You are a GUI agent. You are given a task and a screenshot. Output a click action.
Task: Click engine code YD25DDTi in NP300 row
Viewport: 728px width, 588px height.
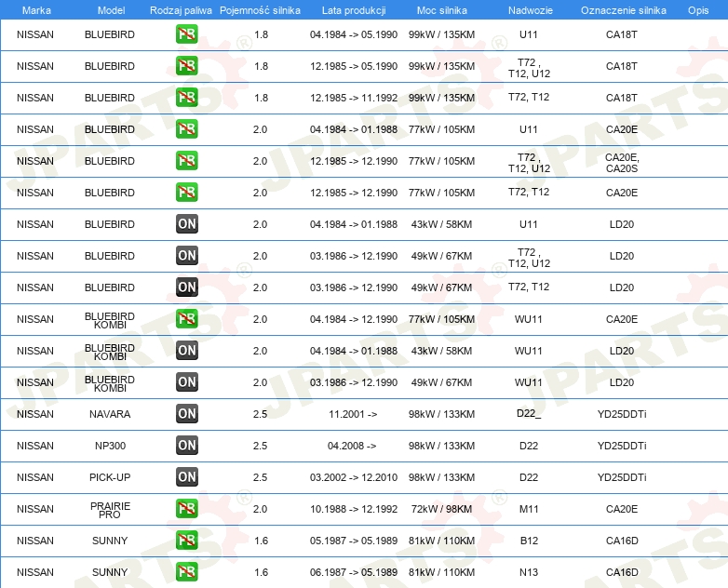pos(622,446)
